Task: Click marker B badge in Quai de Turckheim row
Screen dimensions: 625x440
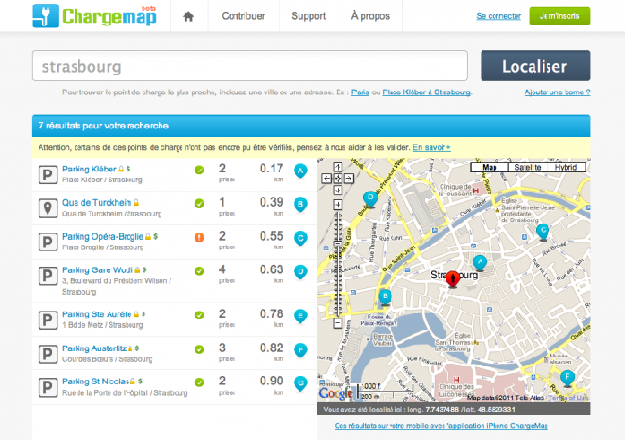Action: (x=301, y=205)
